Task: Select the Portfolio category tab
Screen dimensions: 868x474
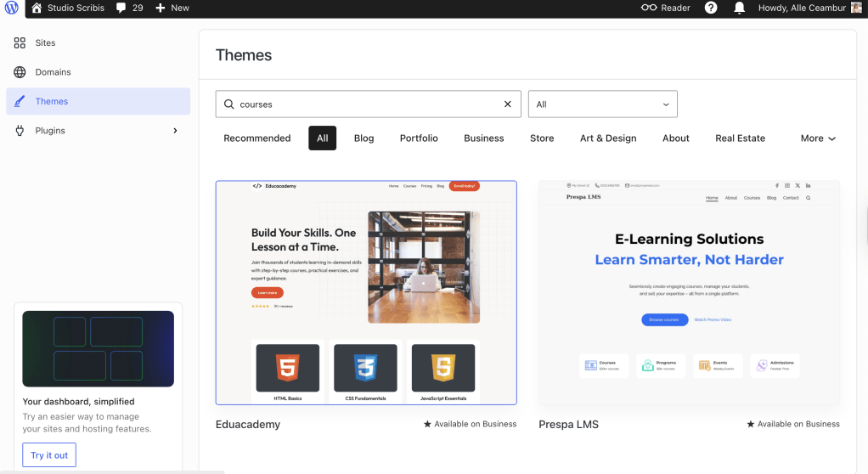Action: click(419, 138)
